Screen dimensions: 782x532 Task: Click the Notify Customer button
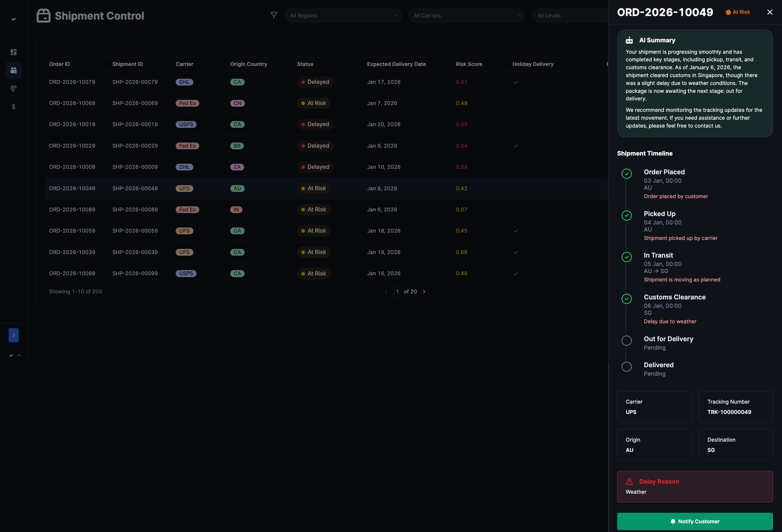695,521
